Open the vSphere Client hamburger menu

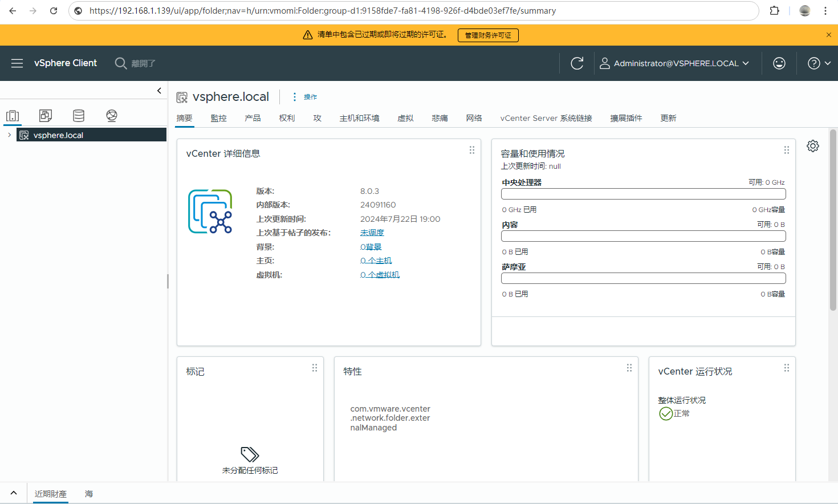click(x=17, y=63)
